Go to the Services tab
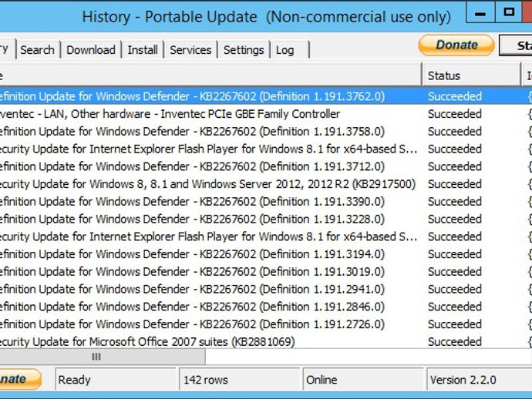532x399 pixels. pyautogui.click(x=190, y=50)
